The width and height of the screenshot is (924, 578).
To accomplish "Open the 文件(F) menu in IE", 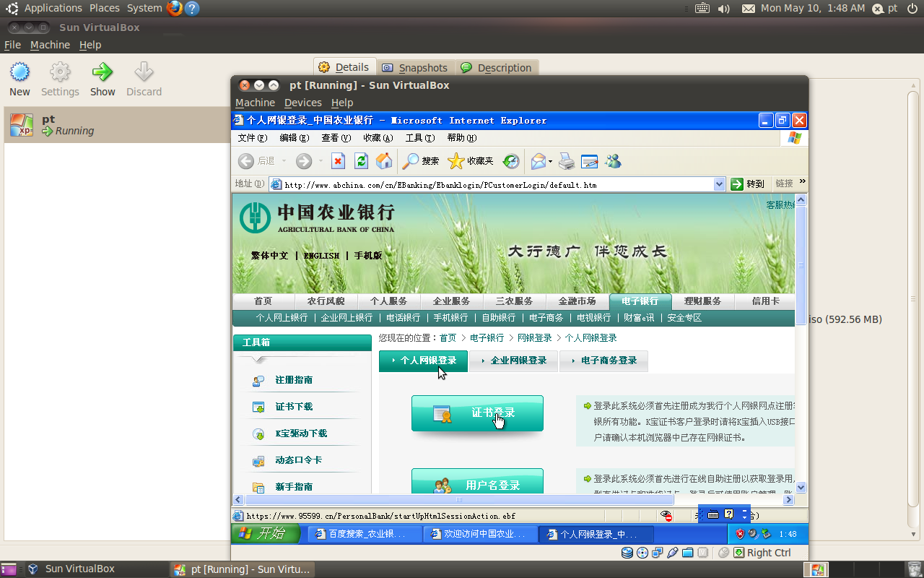I will [x=252, y=138].
